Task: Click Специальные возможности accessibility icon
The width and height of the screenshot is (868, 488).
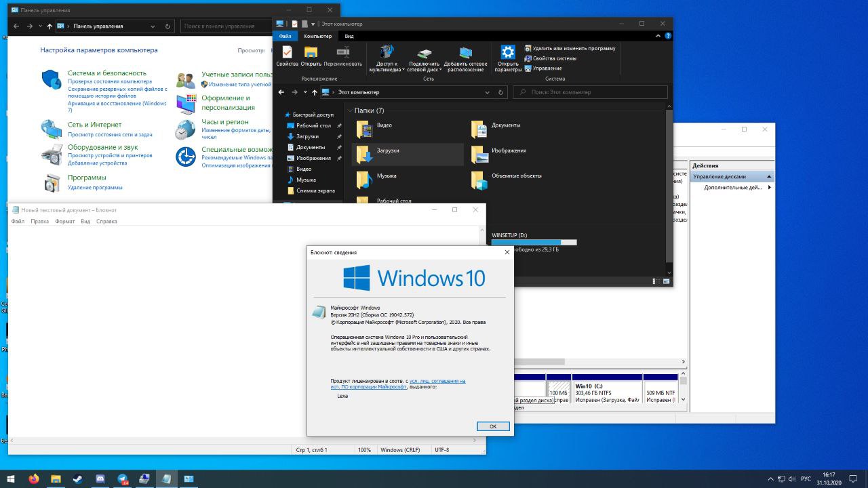Action: (185, 157)
